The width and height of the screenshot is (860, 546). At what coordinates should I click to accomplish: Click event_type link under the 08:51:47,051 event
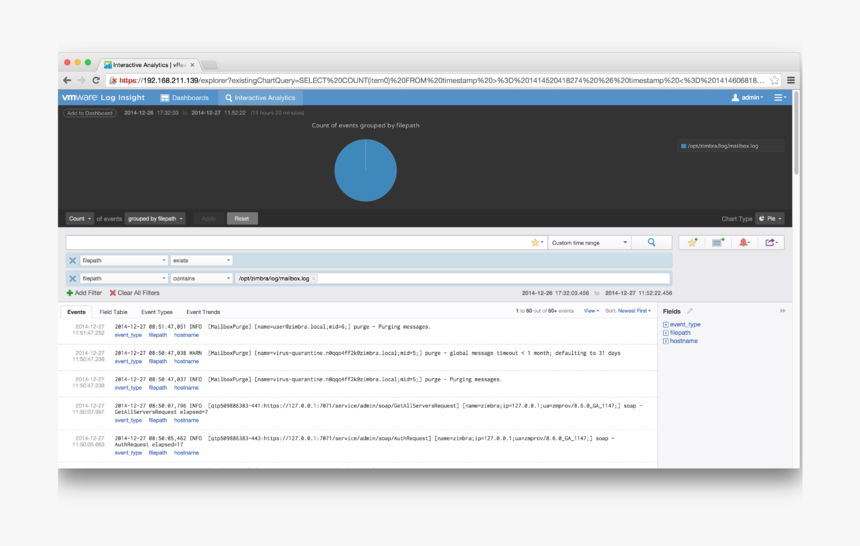(128, 335)
